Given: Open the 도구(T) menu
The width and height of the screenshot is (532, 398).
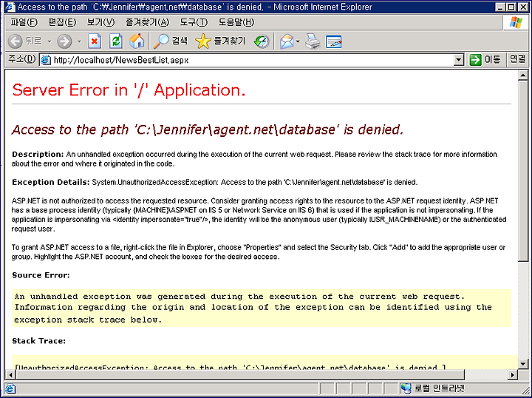Looking at the screenshot, I should click(194, 22).
